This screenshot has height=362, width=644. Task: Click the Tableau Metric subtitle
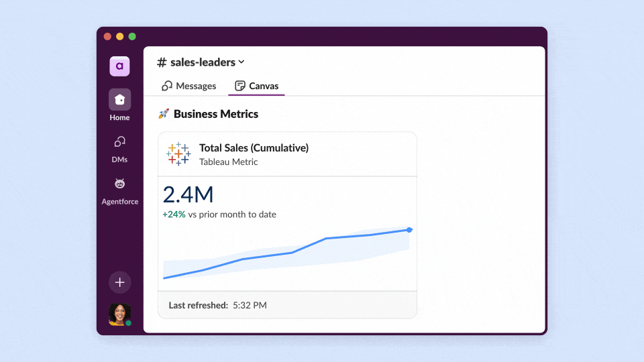228,162
